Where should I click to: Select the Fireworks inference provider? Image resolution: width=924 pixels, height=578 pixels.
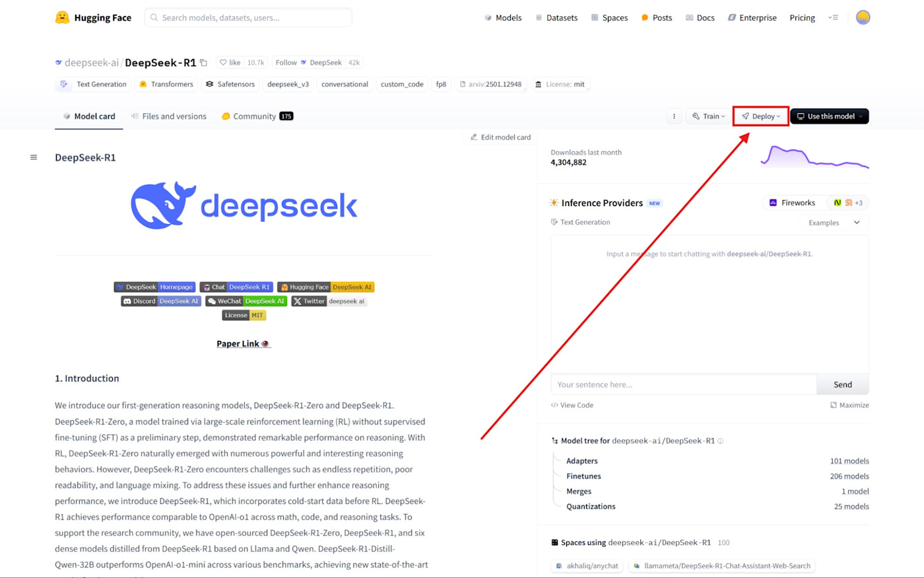(791, 203)
